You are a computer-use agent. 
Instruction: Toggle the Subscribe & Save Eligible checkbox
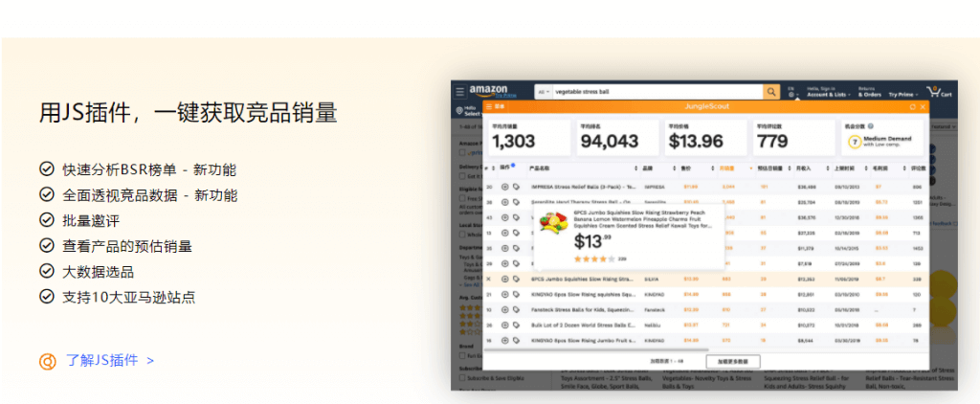click(462, 378)
